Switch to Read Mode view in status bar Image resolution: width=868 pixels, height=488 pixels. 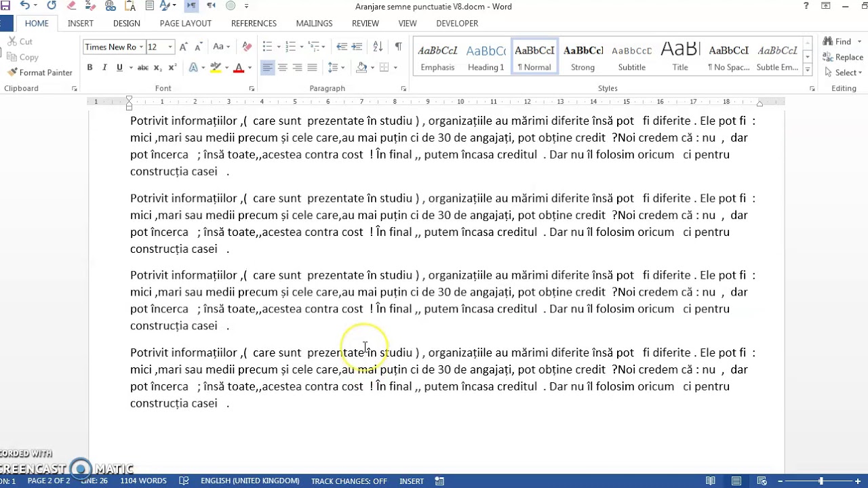711,481
